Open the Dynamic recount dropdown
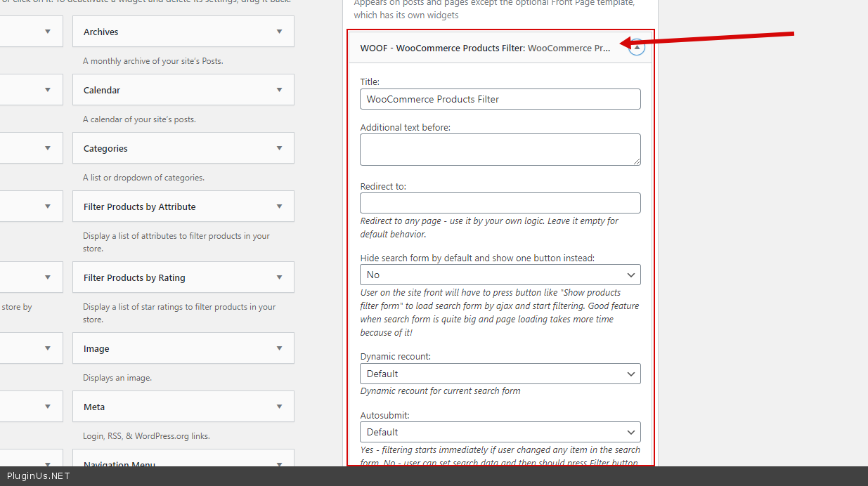Image resolution: width=868 pixels, height=486 pixels. pos(500,374)
